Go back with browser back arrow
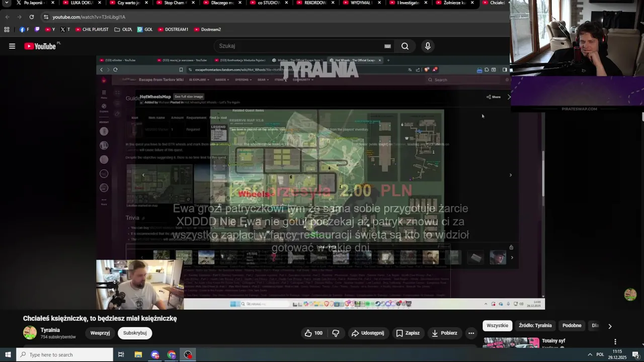Viewport: 644px width, 362px height. [7, 17]
